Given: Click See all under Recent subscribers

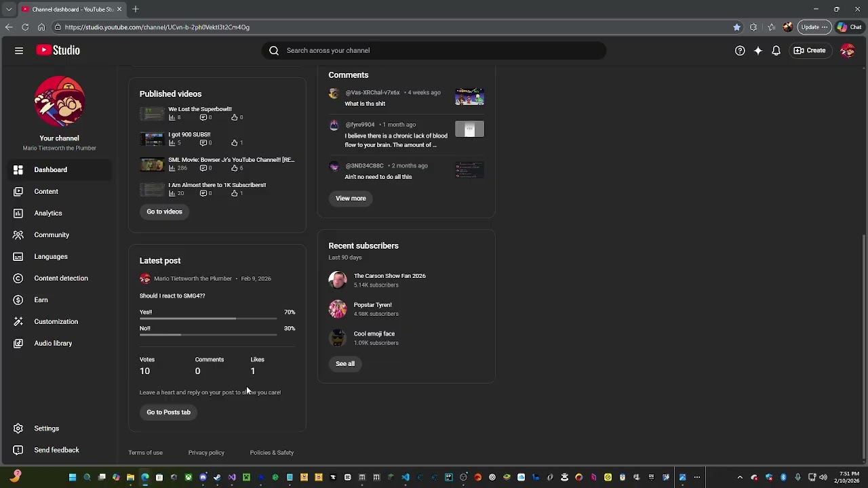Looking at the screenshot, I should (345, 363).
